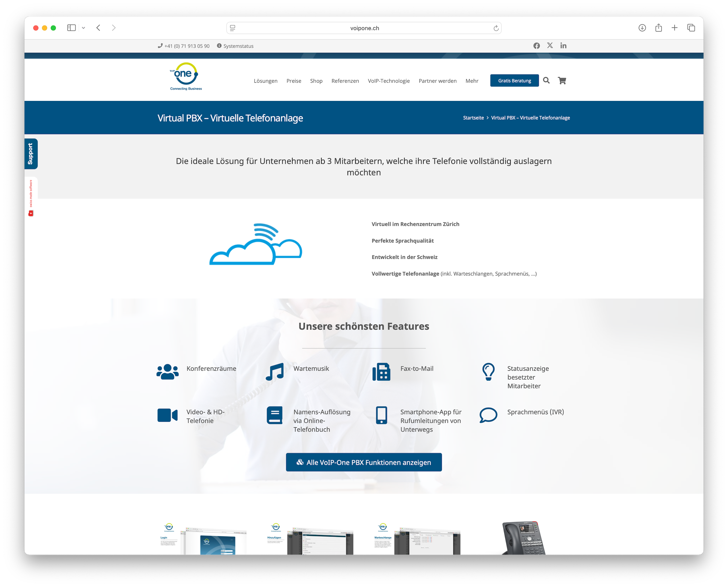Click the voipone.ch address bar
Image resolution: width=728 pixels, height=587 pixels.
(x=364, y=28)
